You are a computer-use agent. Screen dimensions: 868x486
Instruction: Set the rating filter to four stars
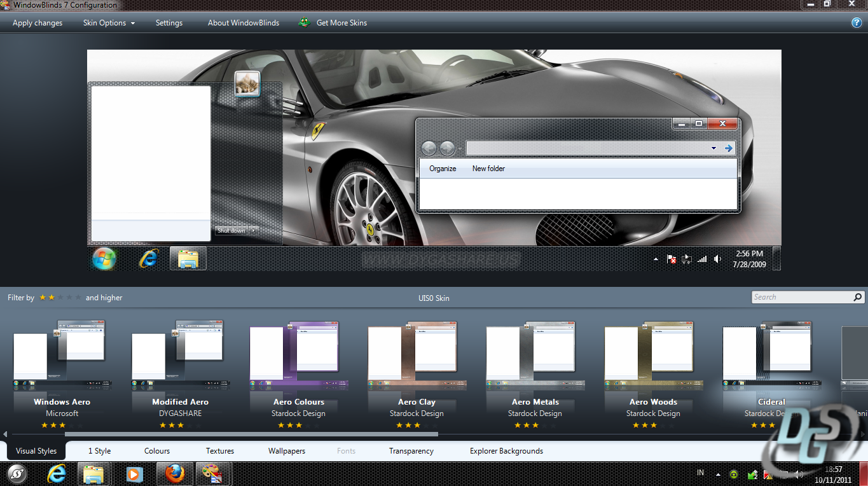69,297
